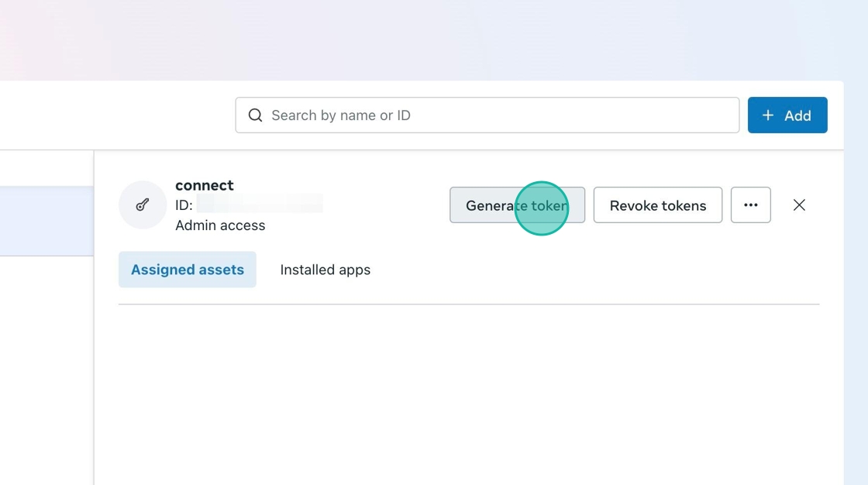Close the connect details panel
The image size is (868, 485).
[x=799, y=205]
